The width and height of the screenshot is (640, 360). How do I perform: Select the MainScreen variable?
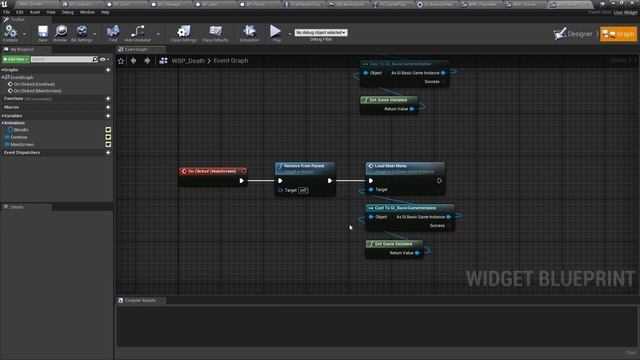pos(22,144)
